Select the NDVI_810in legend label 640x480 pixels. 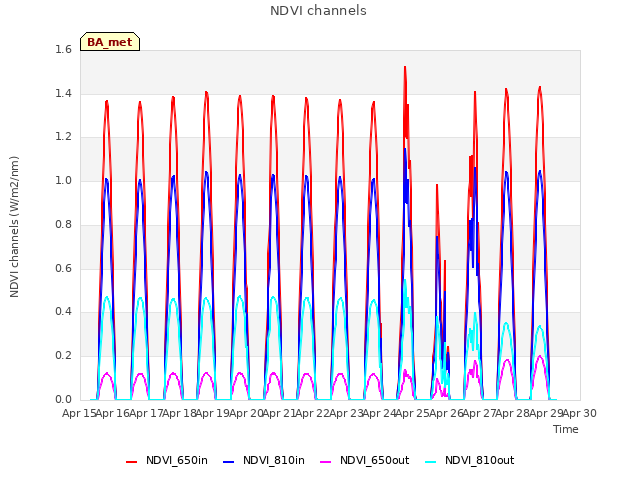[274, 461]
